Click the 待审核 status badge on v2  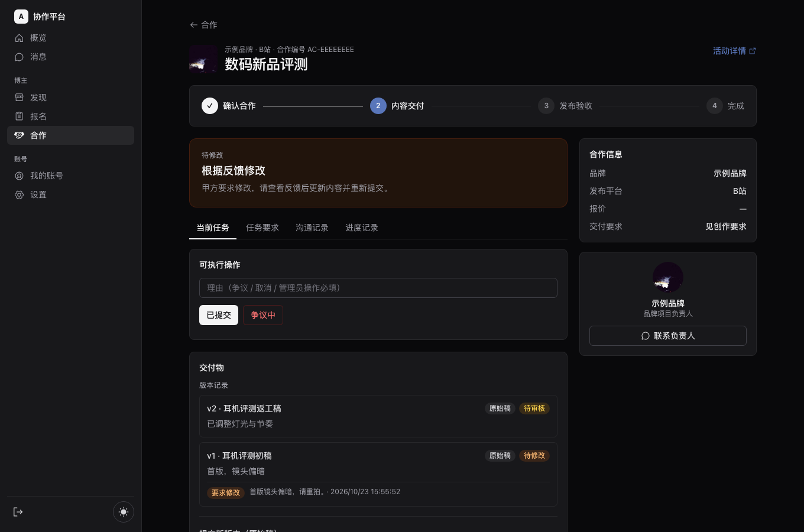click(534, 408)
